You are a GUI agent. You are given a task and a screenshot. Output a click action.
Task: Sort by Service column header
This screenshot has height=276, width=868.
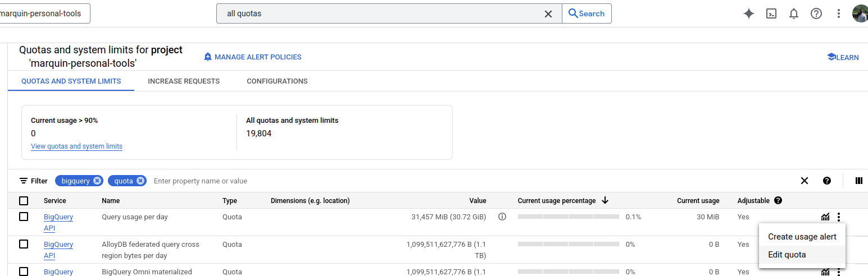pyautogui.click(x=55, y=200)
